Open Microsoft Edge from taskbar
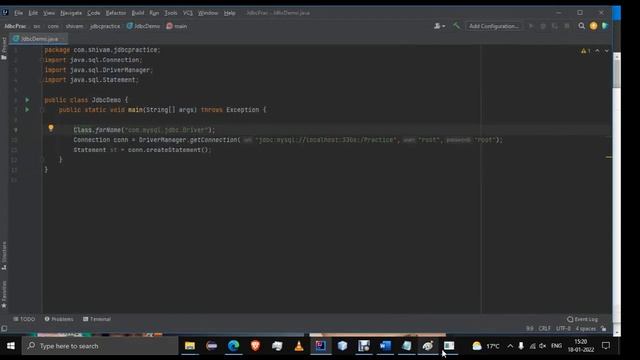 tap(233, 346)
